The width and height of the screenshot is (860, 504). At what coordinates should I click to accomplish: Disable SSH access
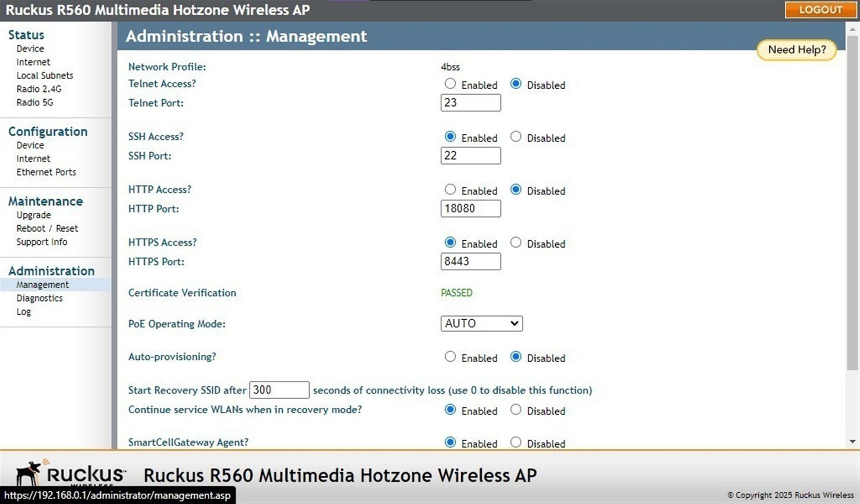pos(515,136)
